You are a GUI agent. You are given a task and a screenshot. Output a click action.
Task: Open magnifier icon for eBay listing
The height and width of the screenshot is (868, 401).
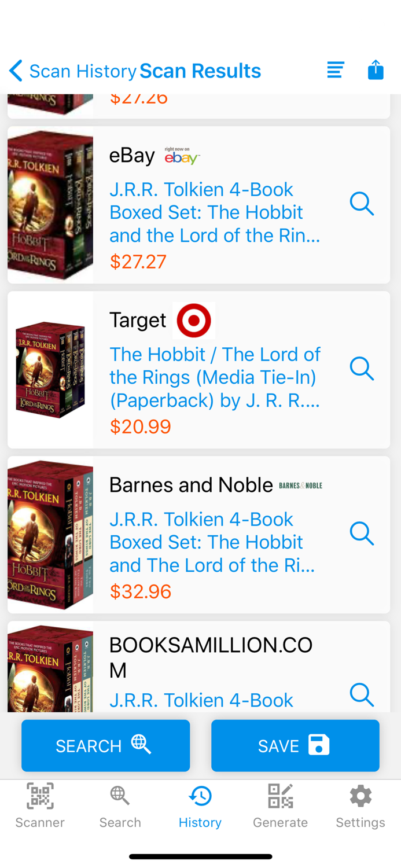click(x=362, y=204)
